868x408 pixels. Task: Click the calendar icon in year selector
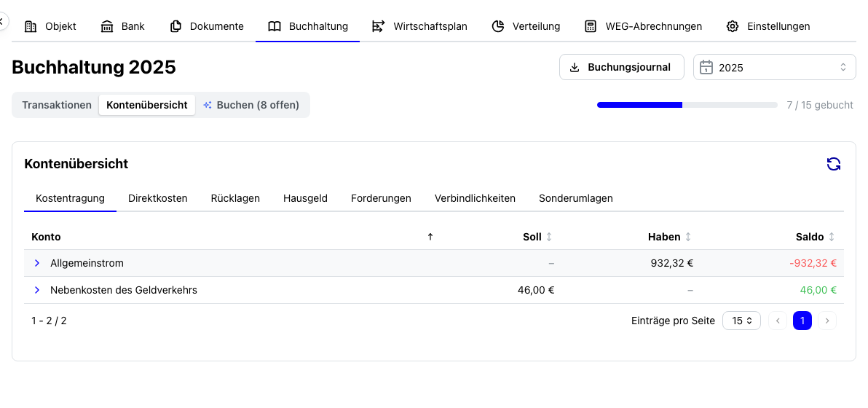point(706,68)
